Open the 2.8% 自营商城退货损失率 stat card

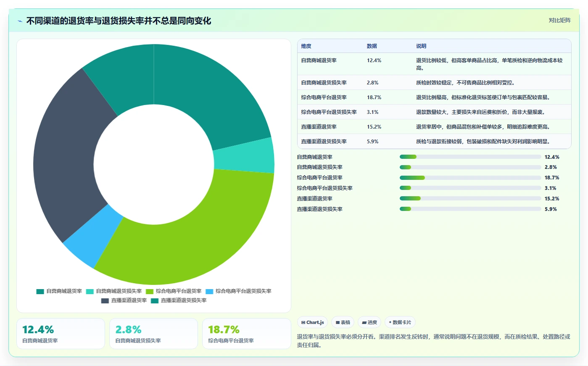tap(153, 334)
